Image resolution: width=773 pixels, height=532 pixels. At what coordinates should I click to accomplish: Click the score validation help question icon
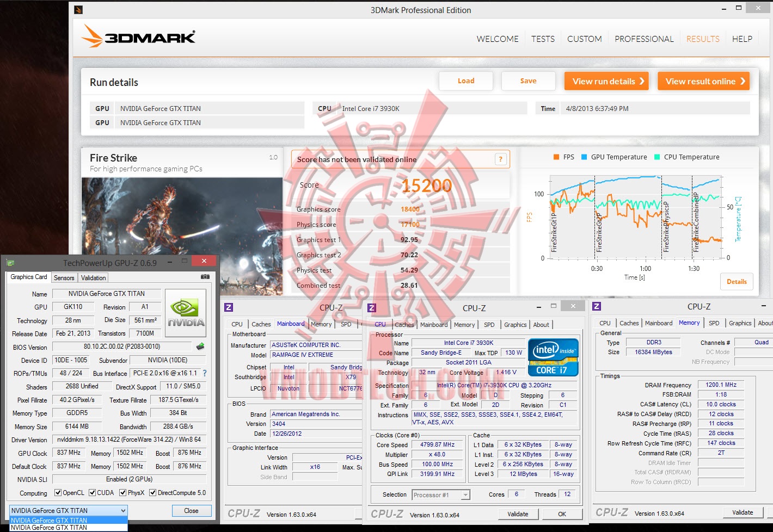click(501, 159)
